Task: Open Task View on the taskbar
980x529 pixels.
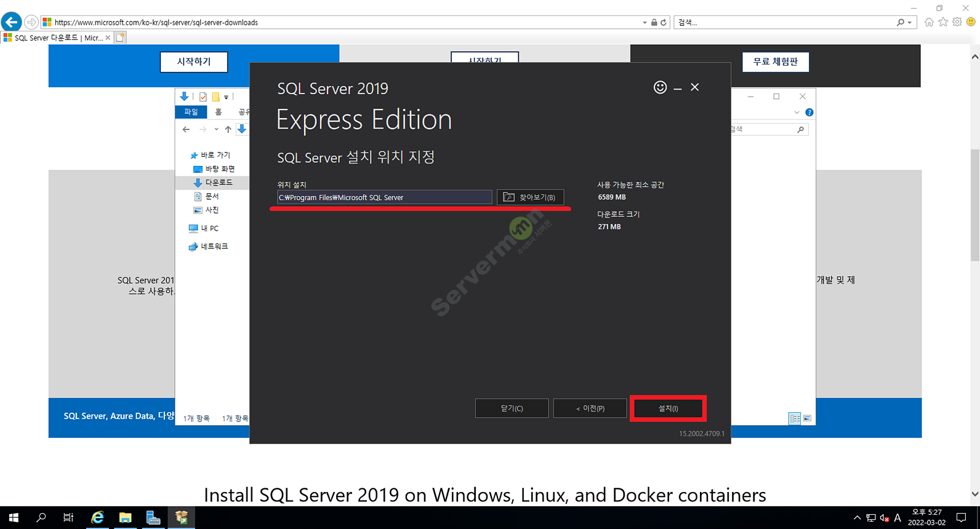Action: (68, 518)
